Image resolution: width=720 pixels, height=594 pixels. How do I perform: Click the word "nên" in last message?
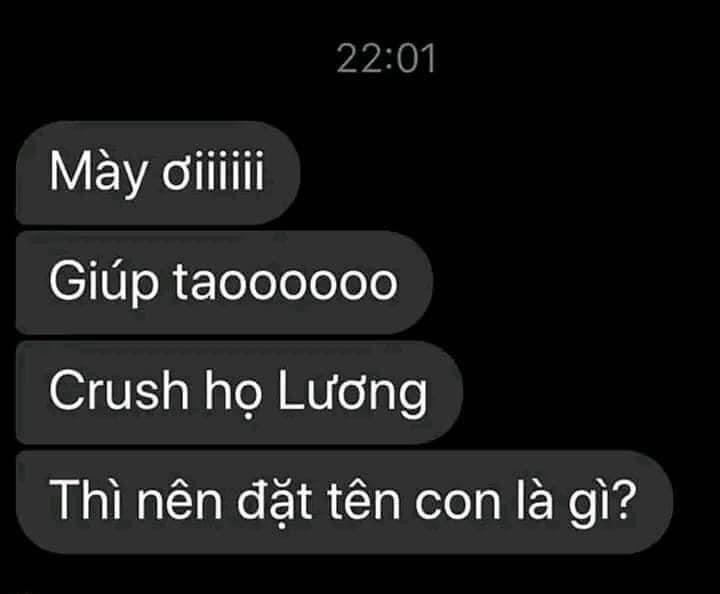pyautogui.click(x=180, y=500)
